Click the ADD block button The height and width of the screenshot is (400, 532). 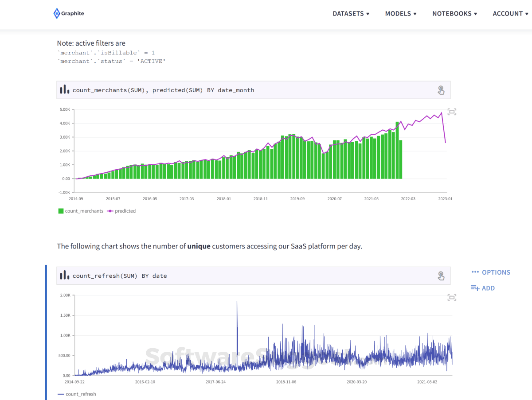483,288
